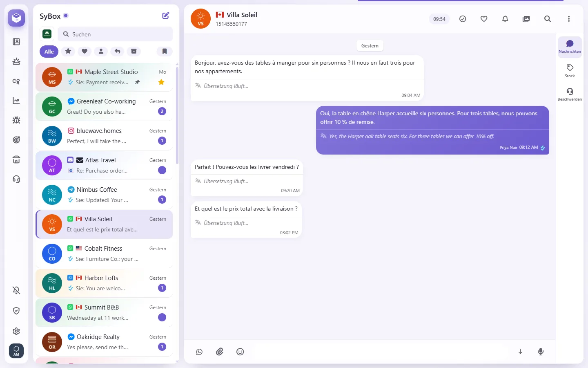Open the contacts book icon in the sidebar

point(16,42)
